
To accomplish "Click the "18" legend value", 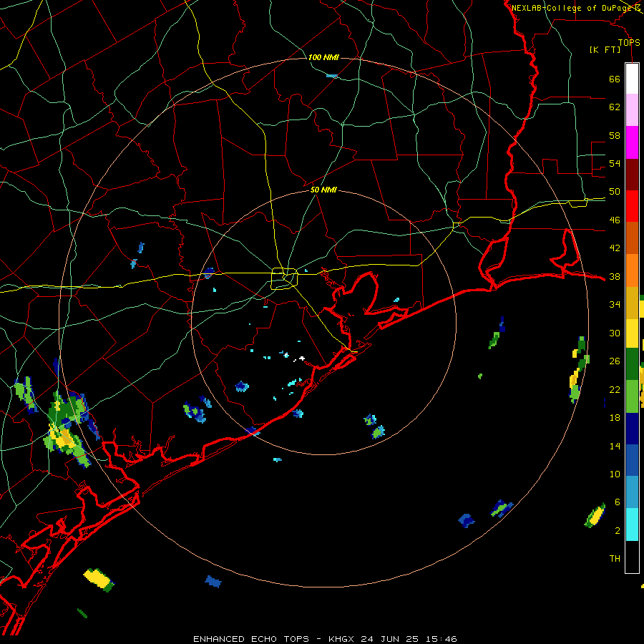I will tap(615, 418).
